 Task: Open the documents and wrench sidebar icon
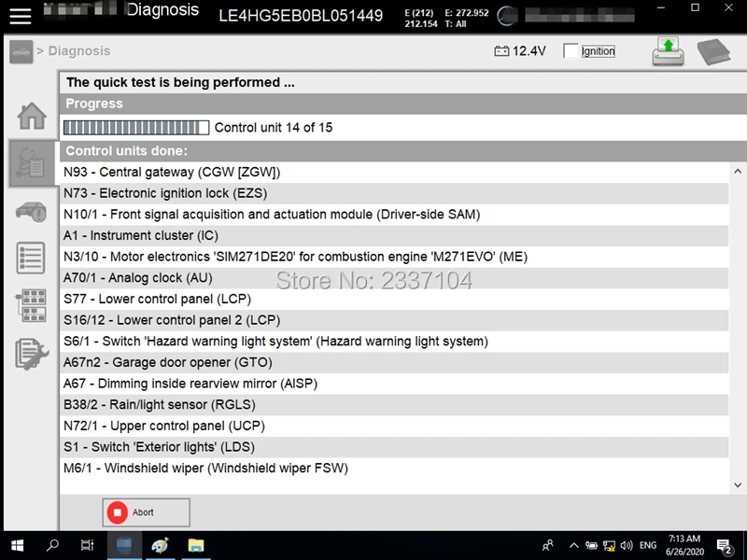click(x=32, y=354)
